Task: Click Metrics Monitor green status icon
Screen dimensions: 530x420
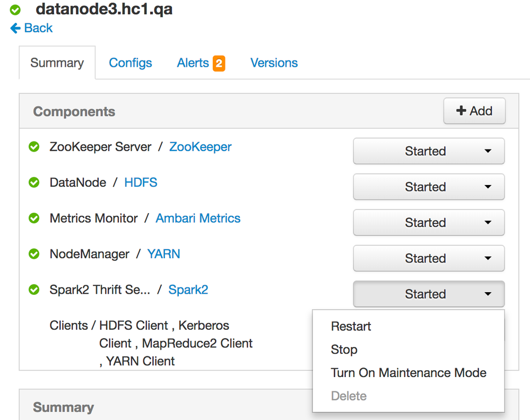Action: (x=34, y=218)
